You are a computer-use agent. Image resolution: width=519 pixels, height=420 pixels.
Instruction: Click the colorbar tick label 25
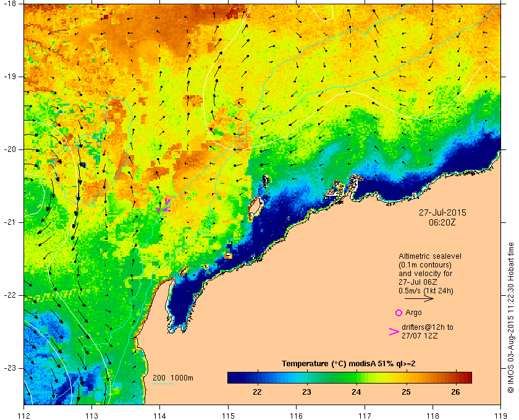[406, 392]
